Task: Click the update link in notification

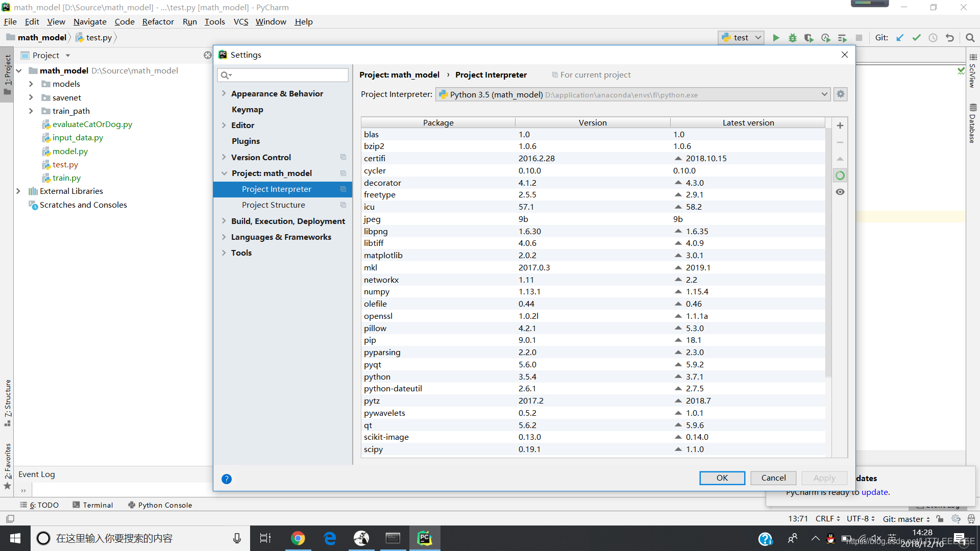Action: click(x=875, y=492)
